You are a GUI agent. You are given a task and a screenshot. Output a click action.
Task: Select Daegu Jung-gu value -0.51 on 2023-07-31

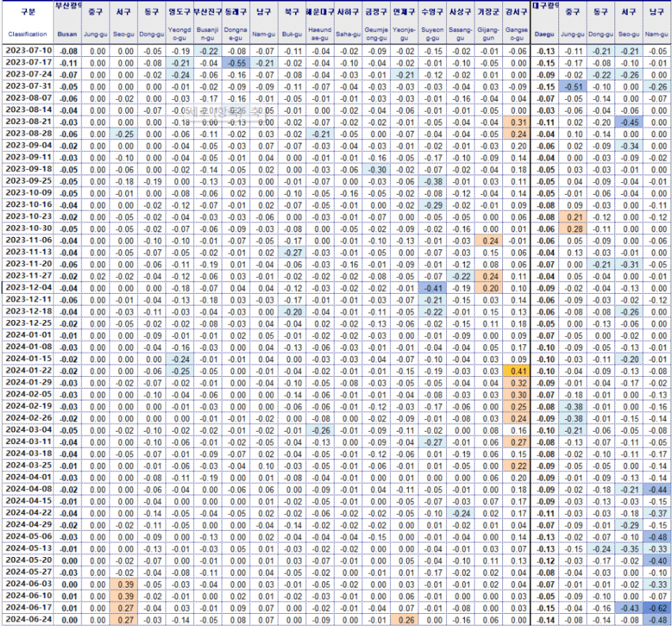573,87
